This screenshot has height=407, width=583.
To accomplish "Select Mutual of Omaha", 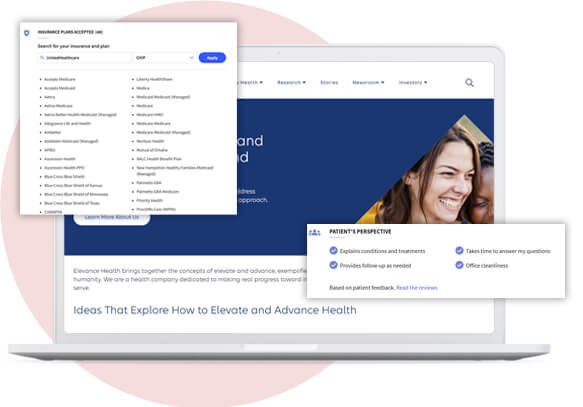I will pyautogui.click(x=152, y=150).
